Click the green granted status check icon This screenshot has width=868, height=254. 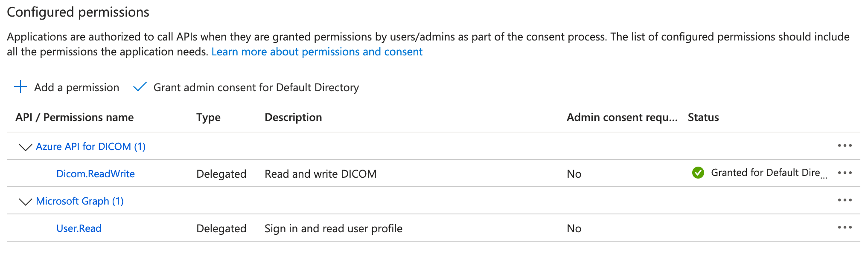(698, 173)
